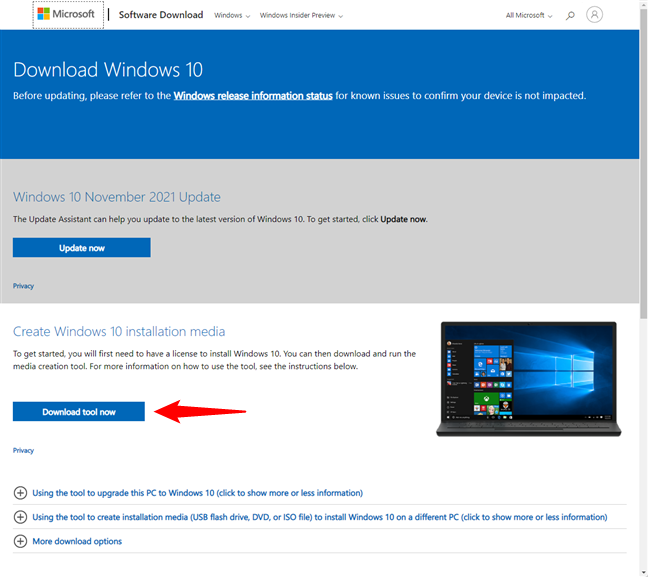Screen dimensions: 648x577
Task: Click the vertical scrollbar thumb
Action: (643, 163)
